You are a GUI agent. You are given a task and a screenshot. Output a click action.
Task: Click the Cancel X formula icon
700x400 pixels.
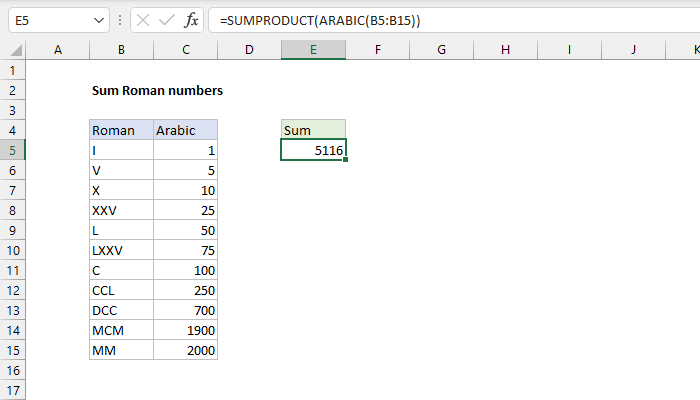(143, 20)
